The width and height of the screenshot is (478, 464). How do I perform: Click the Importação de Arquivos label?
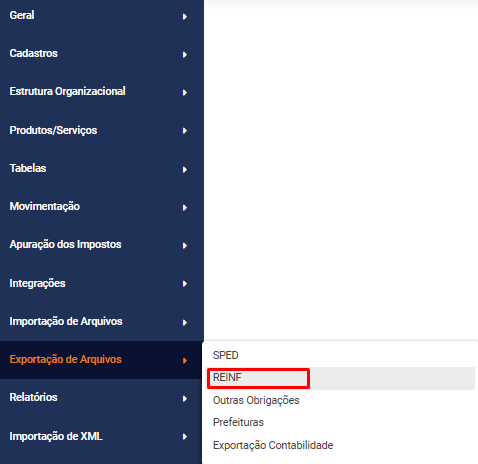(x=66, y=321)
